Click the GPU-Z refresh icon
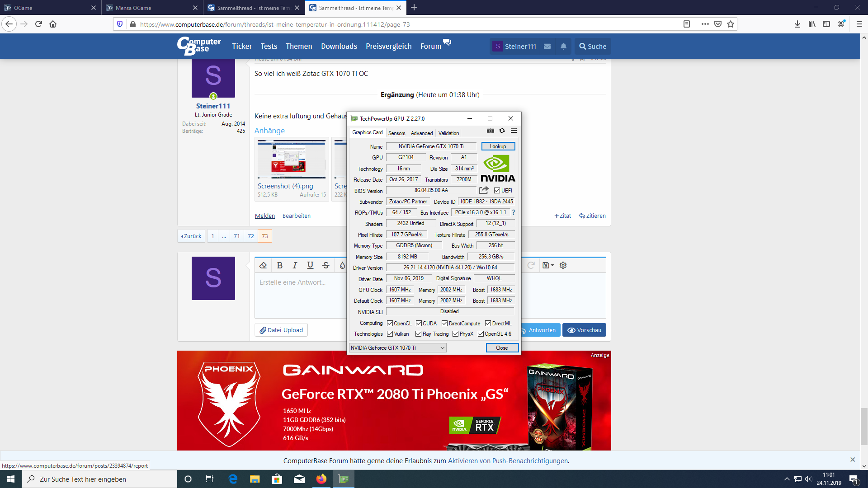 pos(502,131)
